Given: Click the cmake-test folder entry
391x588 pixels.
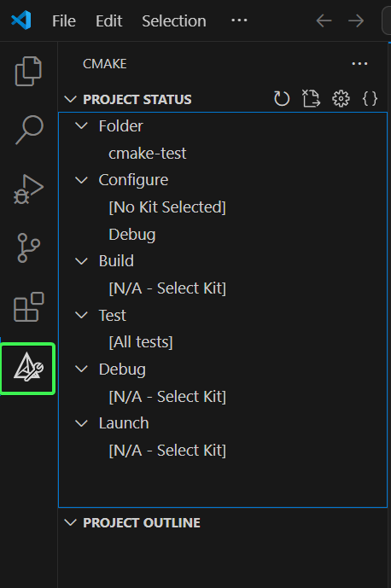Looking at the screenshot, I should click(x=148, y=154).
